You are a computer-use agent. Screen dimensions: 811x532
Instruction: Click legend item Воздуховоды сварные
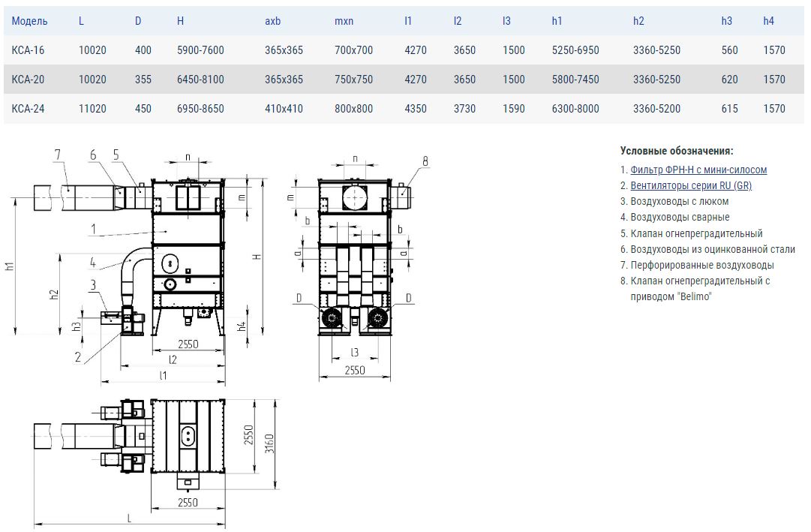tap(680, 218)
